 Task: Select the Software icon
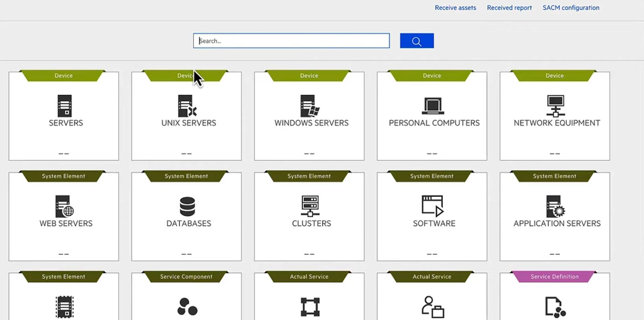coord(433,206)
